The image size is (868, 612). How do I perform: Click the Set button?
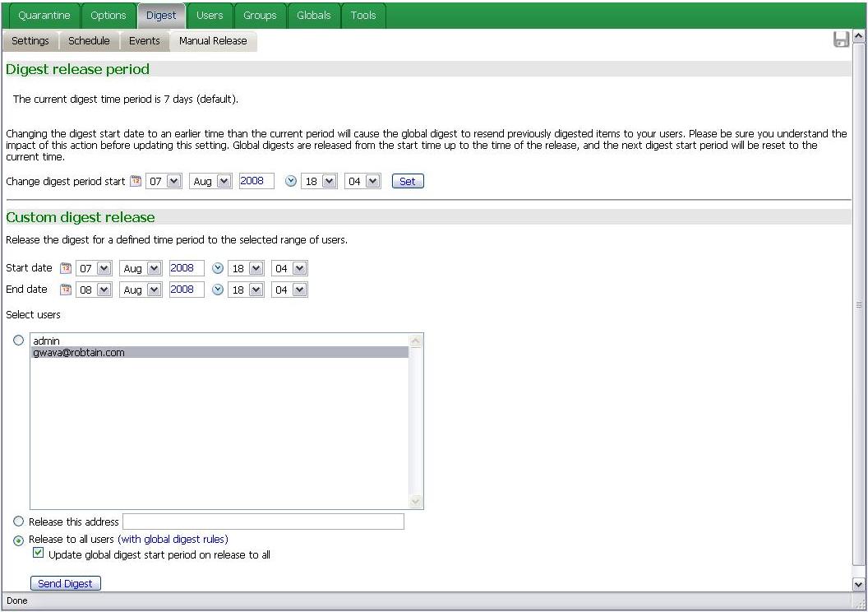(x=408, y=181)
